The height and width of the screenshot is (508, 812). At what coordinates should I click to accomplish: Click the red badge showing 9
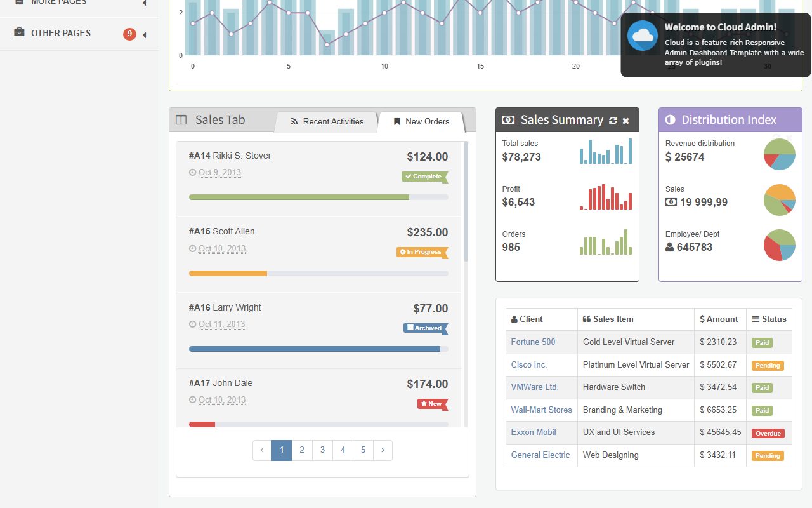tap(130, 34)
